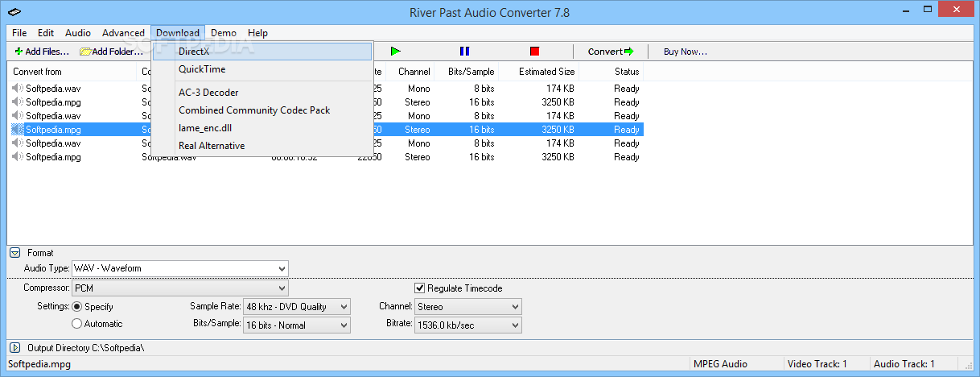Click the Bits/Sample column header
The height and width of the screenshot is (377, 980).
point(467,72)
